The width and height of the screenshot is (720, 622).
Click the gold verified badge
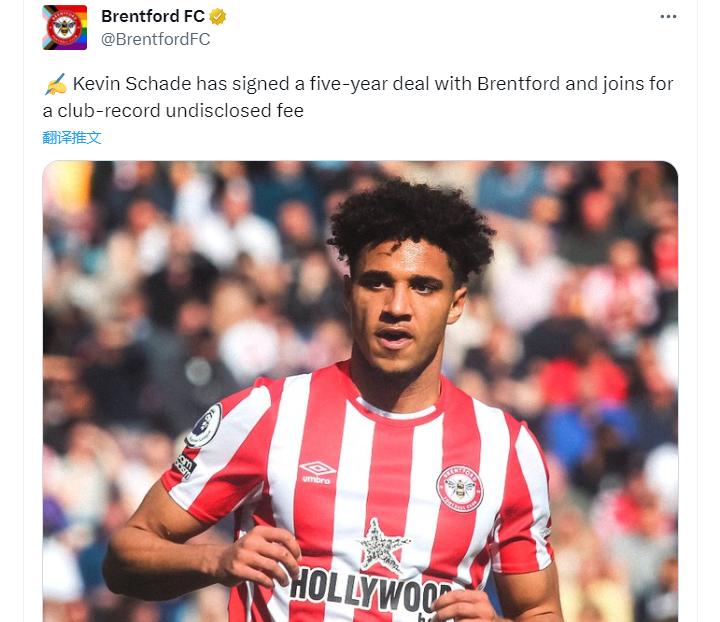[218, 17]
